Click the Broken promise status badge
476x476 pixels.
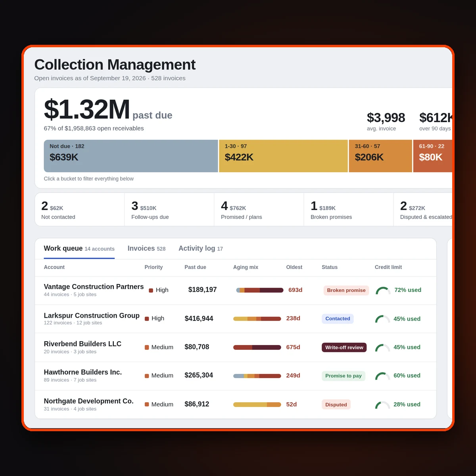tap(346, 290)
